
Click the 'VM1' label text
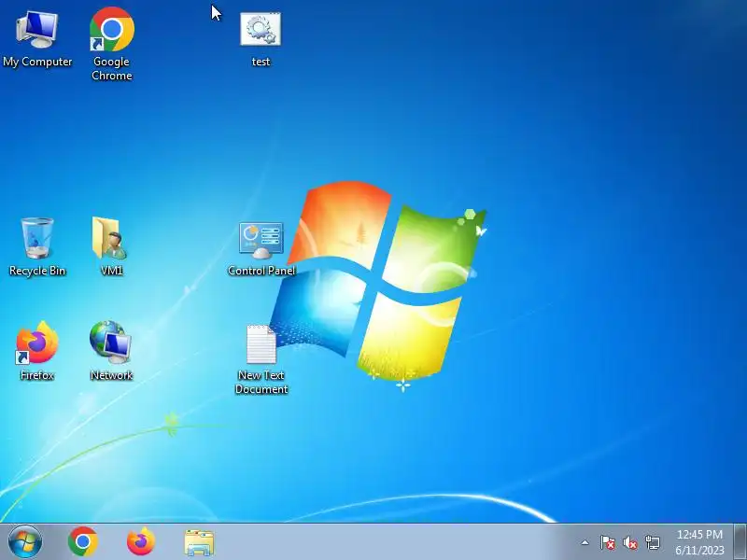(112, 271)
